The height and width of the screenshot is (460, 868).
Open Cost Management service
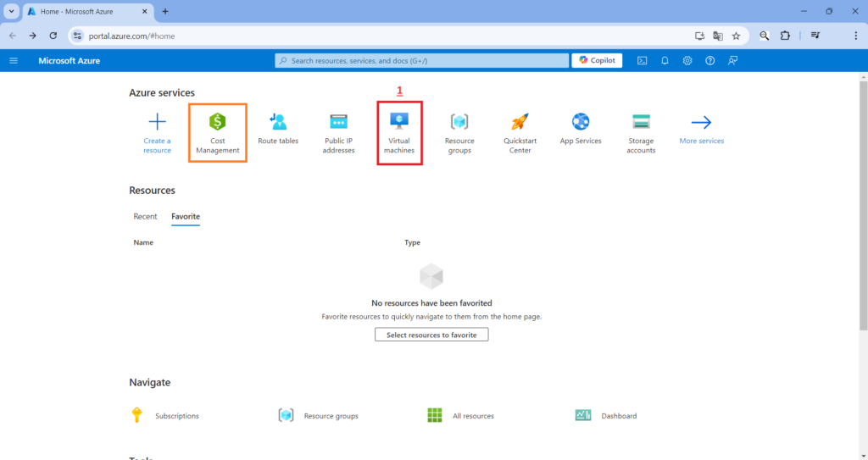218,131
